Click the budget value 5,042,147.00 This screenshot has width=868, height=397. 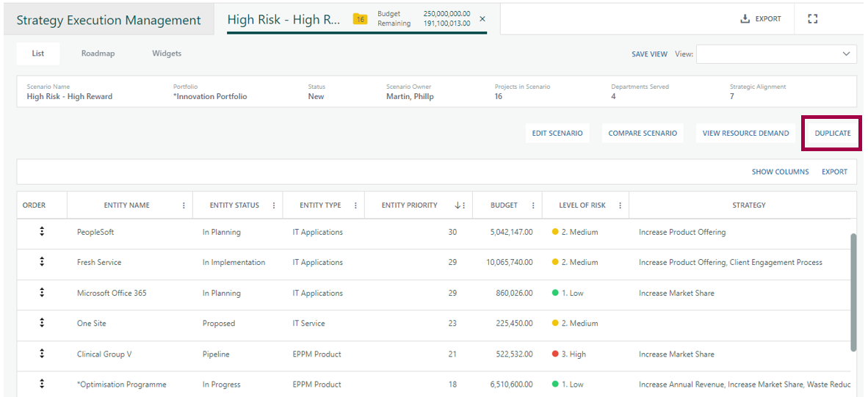(x=512, y=232)
